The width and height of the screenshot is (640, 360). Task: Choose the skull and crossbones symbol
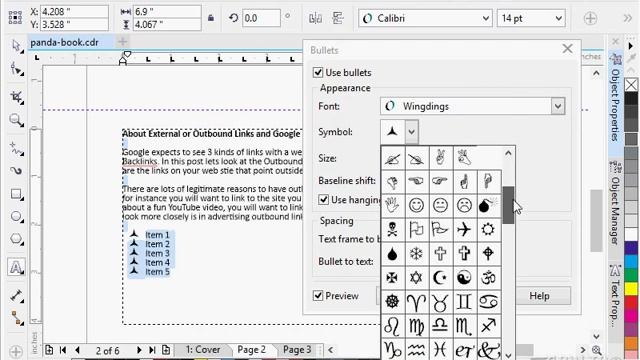click(x=392, y=229)
